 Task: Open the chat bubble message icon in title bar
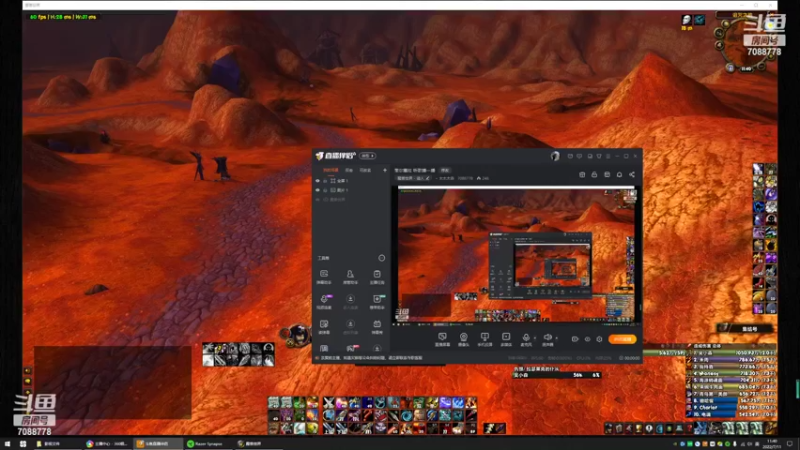pos(580,156)
